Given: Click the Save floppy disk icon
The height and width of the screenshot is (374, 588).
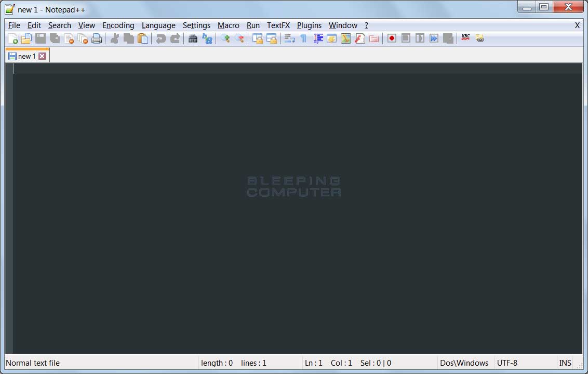Looking at the screenshot, I should pyautogui.click(x=41, y=38).
